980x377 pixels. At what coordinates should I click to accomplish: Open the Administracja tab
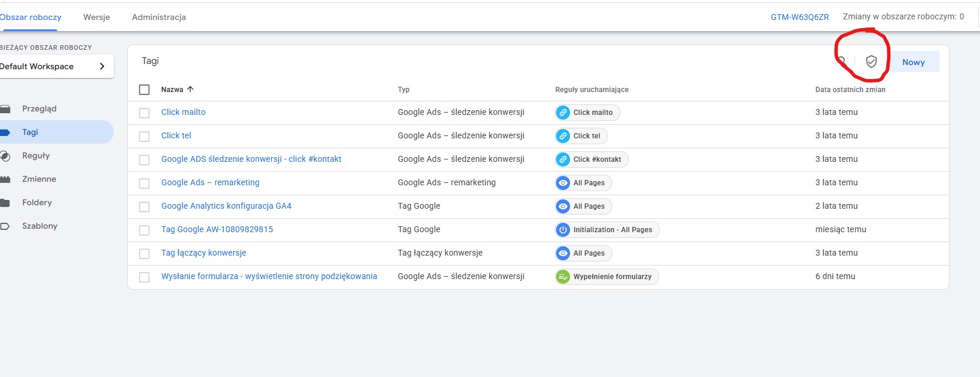pos(159,17)
